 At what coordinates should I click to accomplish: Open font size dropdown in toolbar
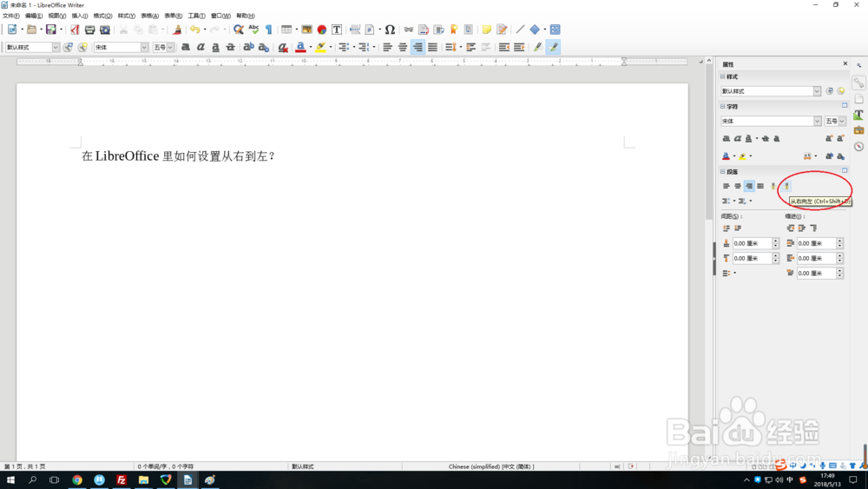point(170,47)
